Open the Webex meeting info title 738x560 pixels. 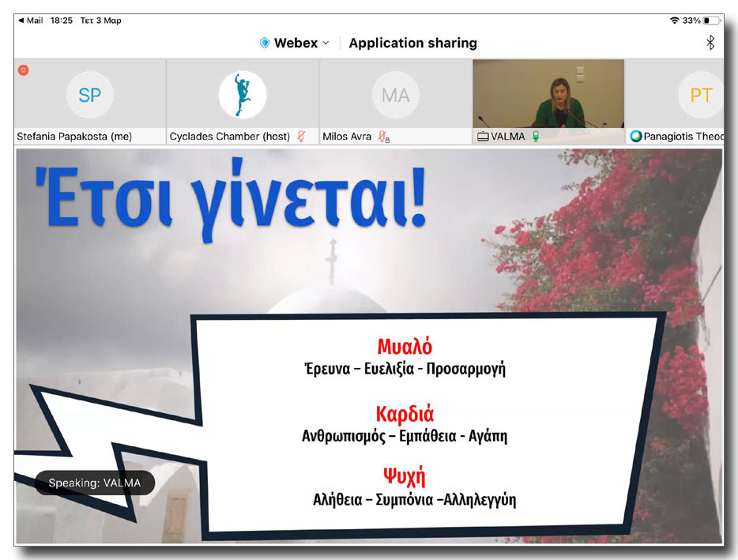point(296,43)
